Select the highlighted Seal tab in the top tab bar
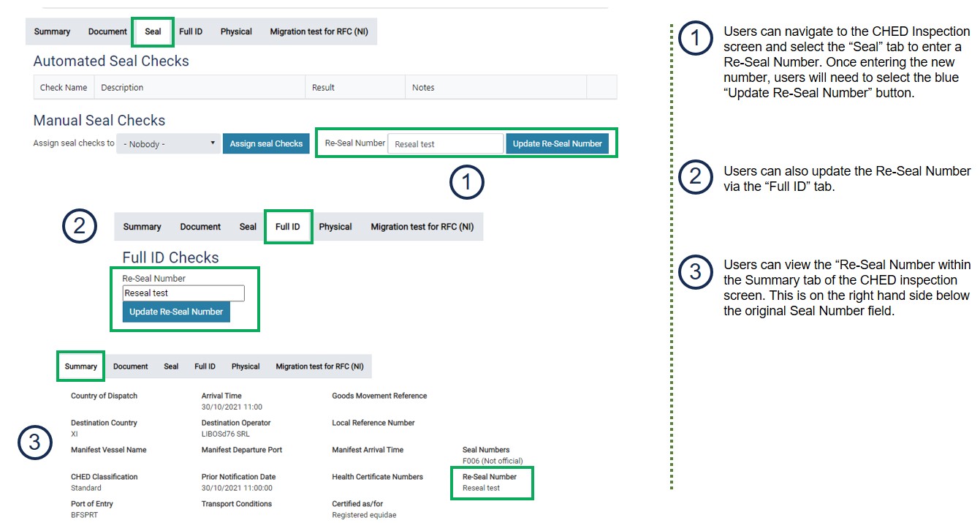Viewport: 980px width, 523px height. click(153, 32)
